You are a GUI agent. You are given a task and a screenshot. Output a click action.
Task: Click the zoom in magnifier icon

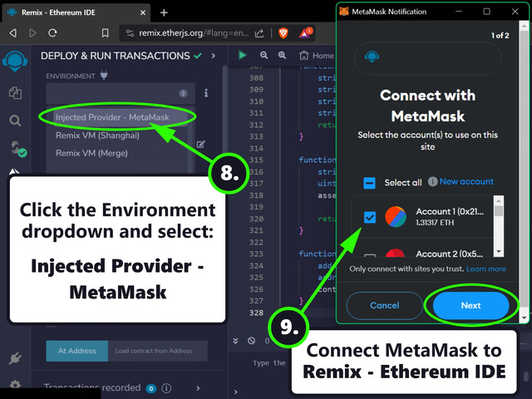coord(283,56)
